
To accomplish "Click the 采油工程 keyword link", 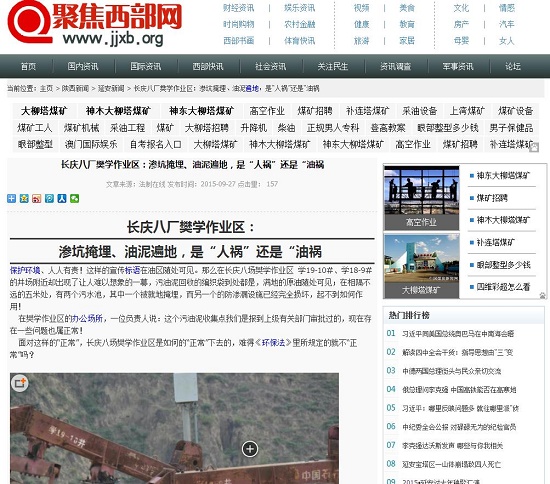I will coord(127,128).
